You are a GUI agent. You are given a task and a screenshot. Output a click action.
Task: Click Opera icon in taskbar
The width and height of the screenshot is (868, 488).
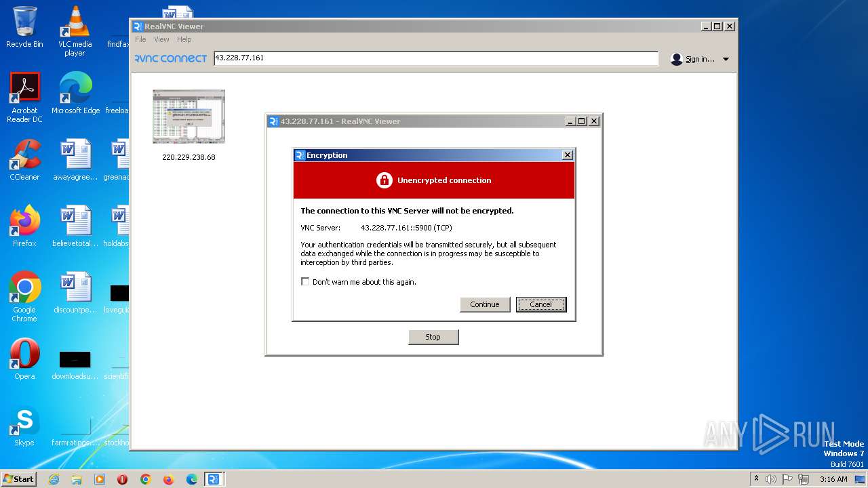coord(123,479)
